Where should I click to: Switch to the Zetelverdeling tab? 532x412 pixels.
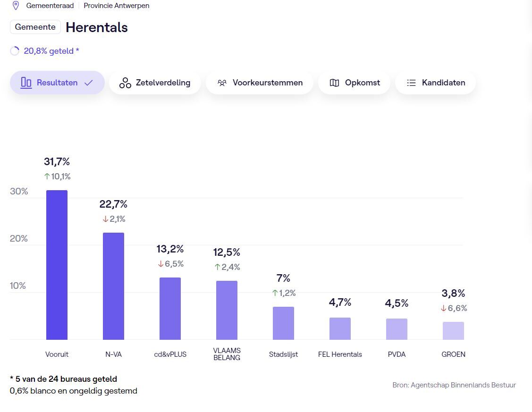click(155, 83)
